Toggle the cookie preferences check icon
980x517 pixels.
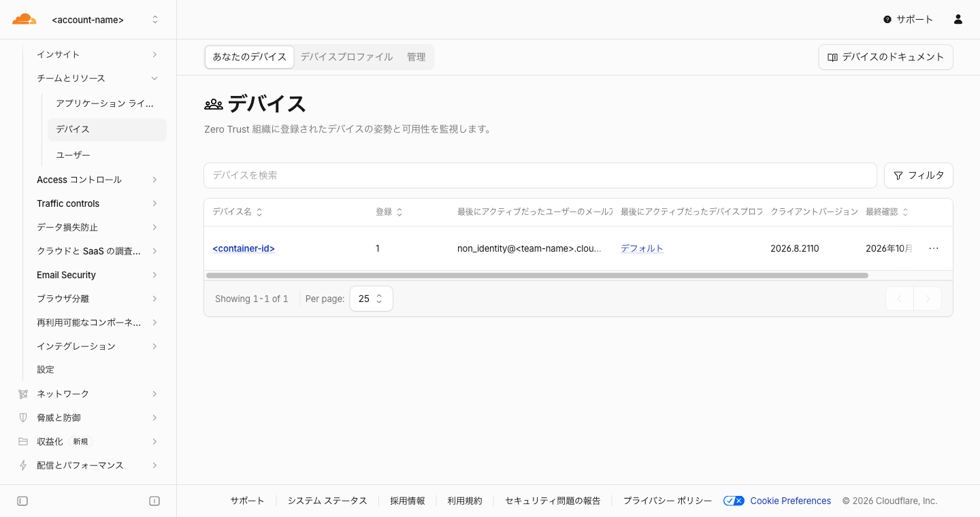point(734,501)
